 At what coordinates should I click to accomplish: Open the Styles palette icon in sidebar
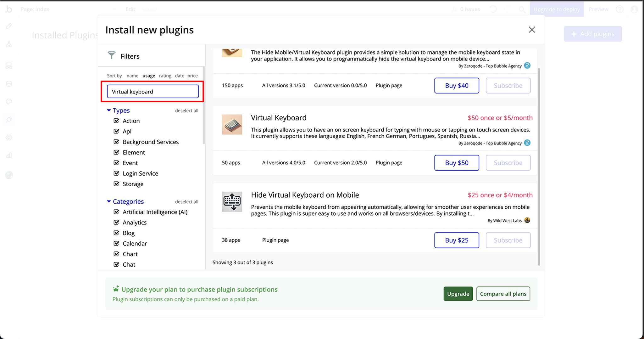tap(9, 102)
